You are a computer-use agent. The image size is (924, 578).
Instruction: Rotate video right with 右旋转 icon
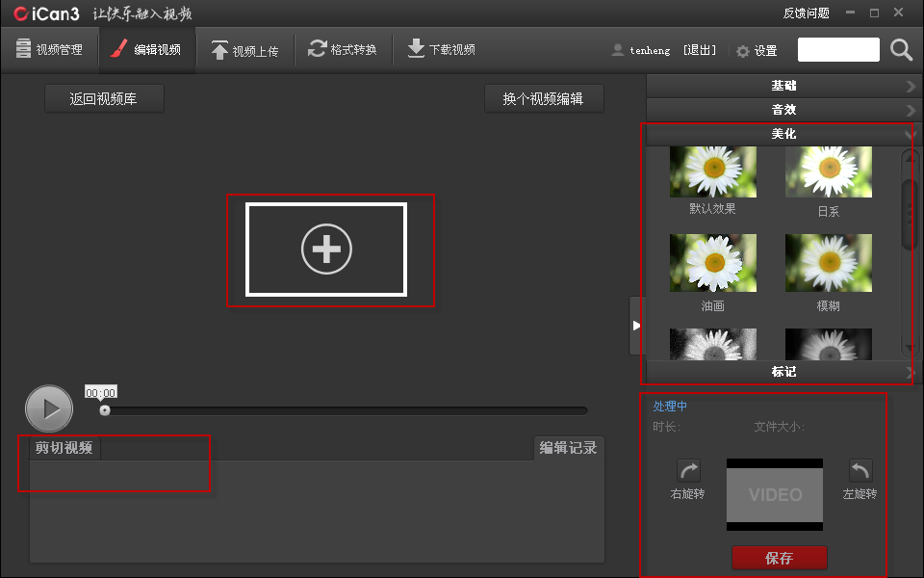[688, 471]
